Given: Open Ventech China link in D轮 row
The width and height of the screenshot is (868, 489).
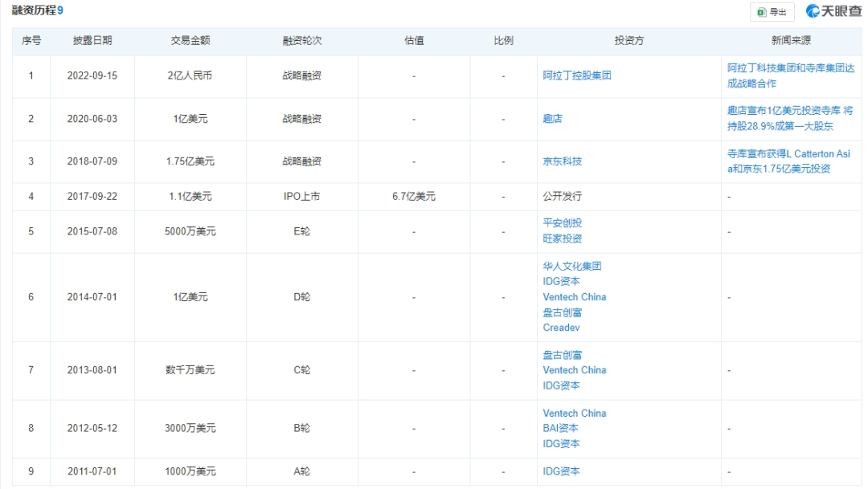Looking at the screenshot, I should click(x=575, y=297).
